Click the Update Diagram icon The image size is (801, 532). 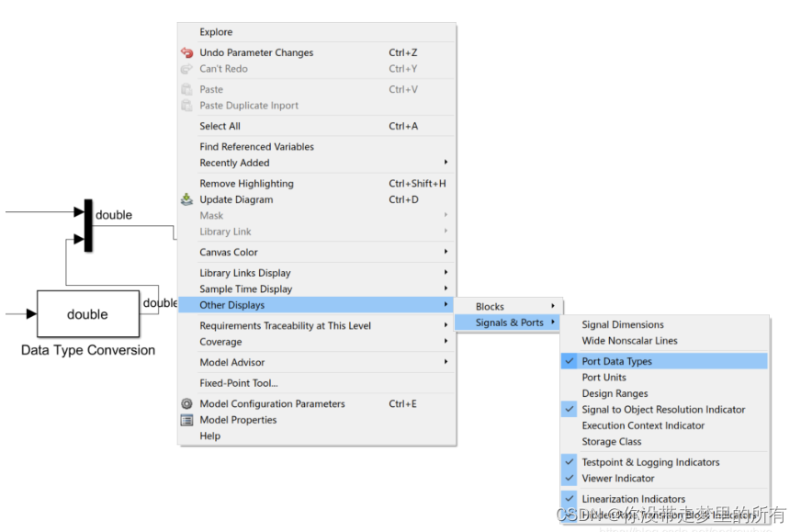[x=187, y=199]
